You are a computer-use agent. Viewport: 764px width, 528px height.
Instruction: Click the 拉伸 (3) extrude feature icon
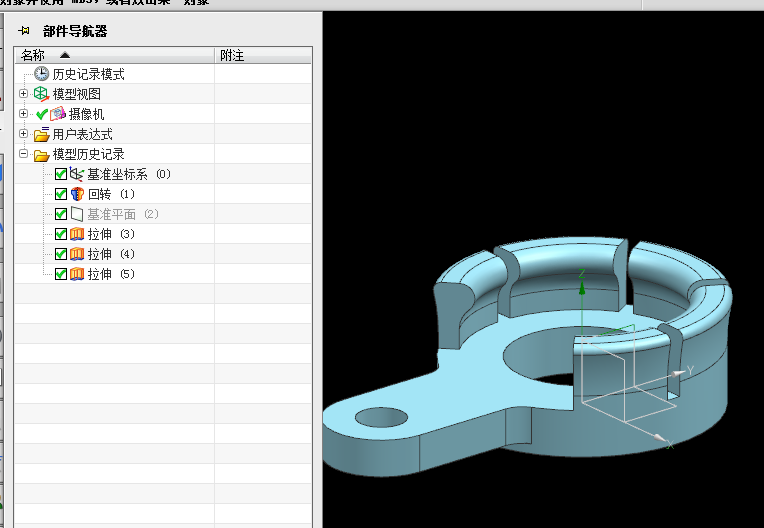click(x=77, y=234)
